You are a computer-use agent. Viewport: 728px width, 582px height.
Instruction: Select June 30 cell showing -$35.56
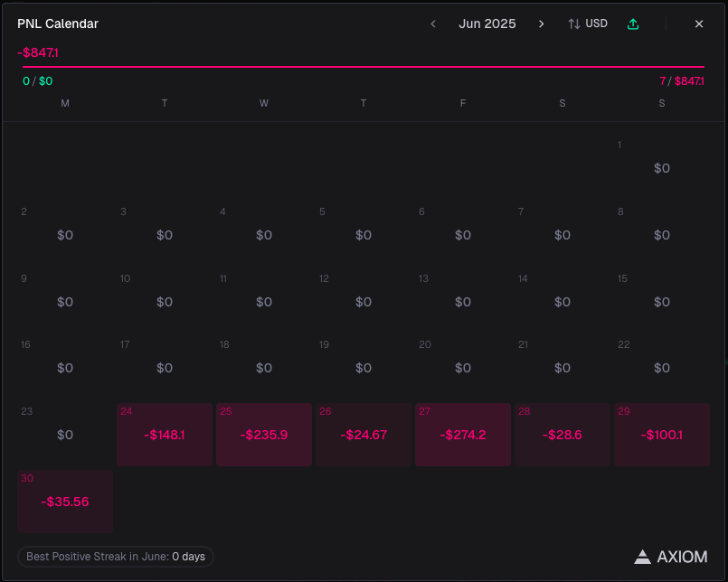[65, 502]
